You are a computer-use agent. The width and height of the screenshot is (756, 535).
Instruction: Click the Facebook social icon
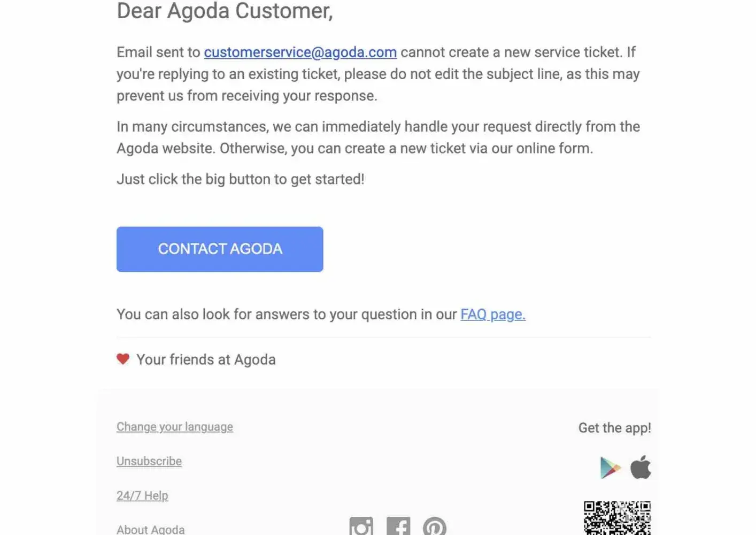tap(398, 526)
